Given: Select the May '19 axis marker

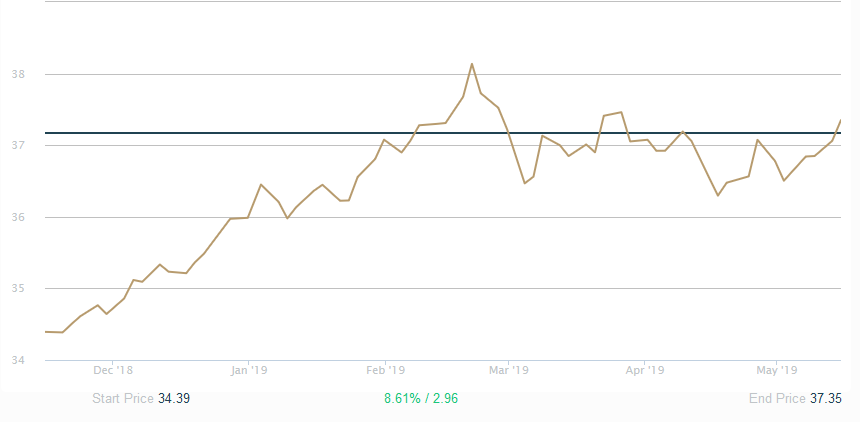Looking at the screenshot, I should [778, 370].
